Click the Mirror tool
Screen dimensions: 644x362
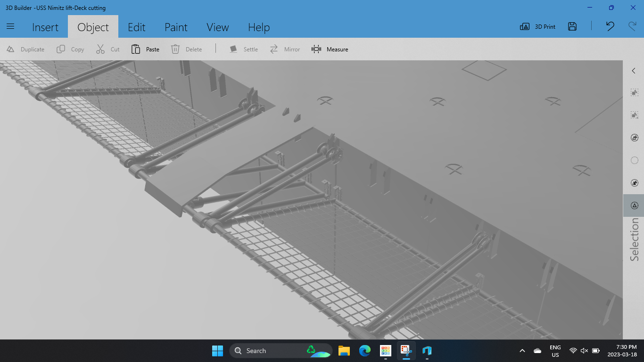[x=285, y=49]
